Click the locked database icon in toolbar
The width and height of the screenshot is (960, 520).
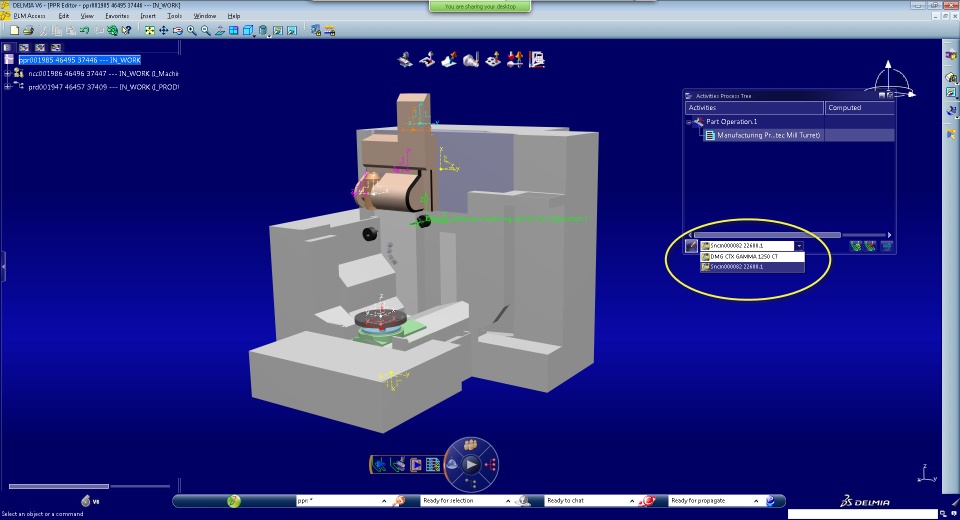point(315,30)
